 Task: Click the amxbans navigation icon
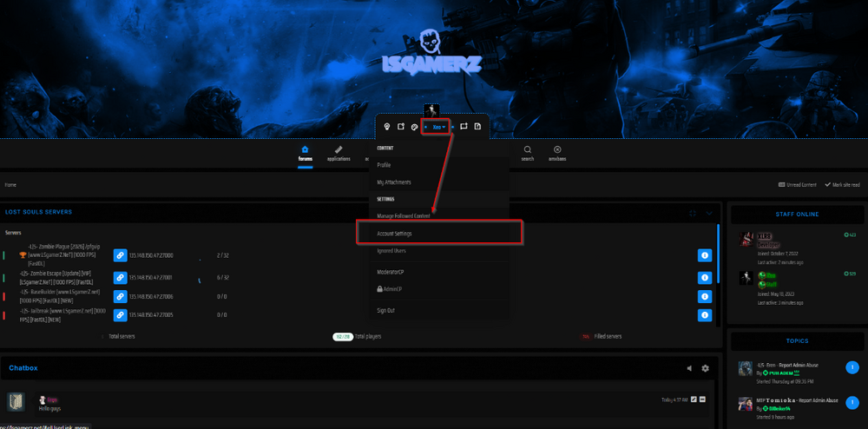click(x=557, y=153)
